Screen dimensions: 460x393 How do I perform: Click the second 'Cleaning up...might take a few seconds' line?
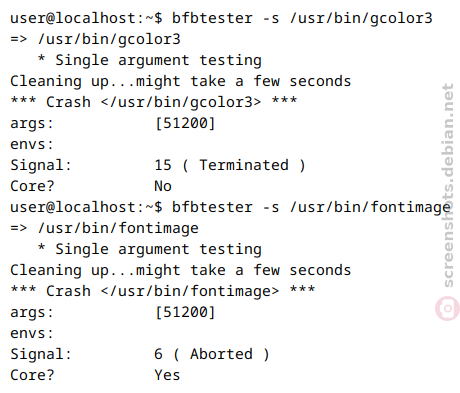point(181,270)
